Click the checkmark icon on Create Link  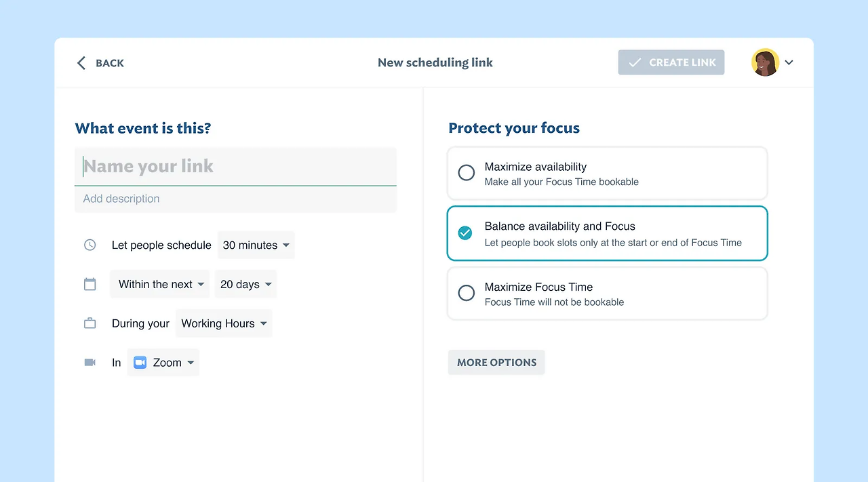[x=635, y=62]
